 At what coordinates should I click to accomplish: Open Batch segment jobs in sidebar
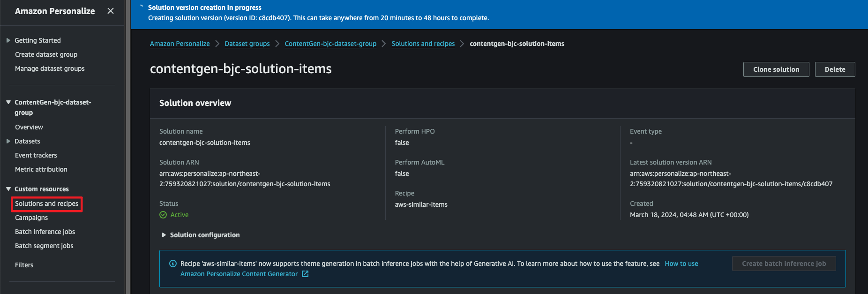point(44,246)
